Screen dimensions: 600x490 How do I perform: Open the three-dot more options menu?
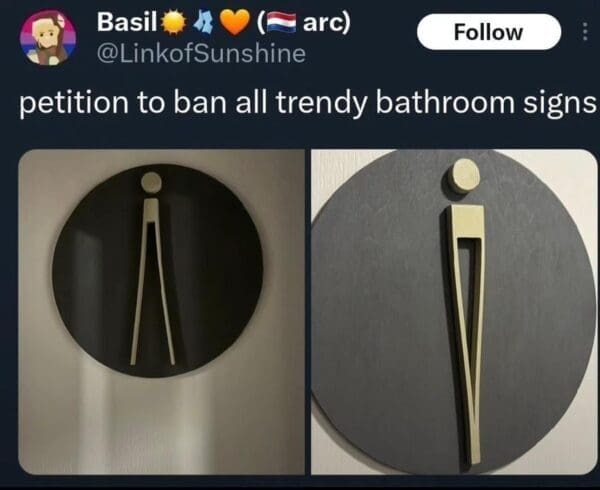pos(584,31)
